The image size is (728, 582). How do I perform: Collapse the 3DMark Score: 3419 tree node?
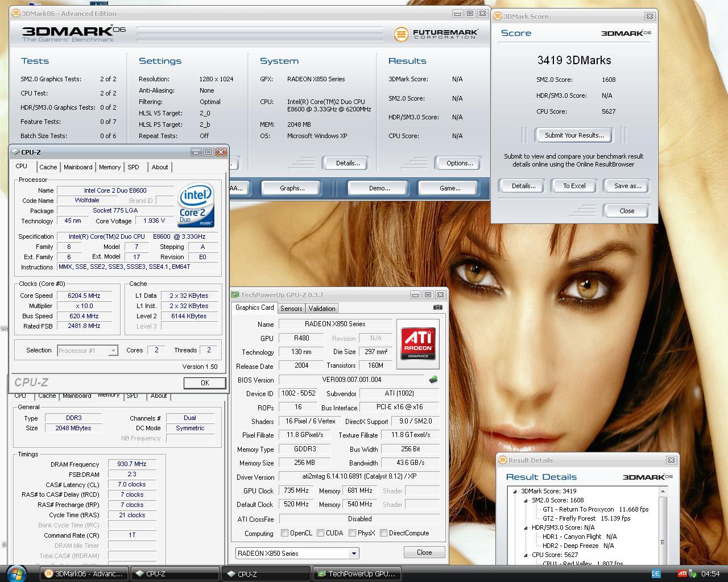pyautogui.click(x=515, y=491)
